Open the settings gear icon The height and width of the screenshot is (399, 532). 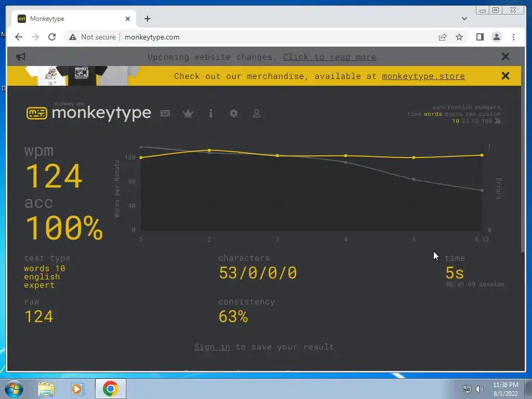pos(234,113)
